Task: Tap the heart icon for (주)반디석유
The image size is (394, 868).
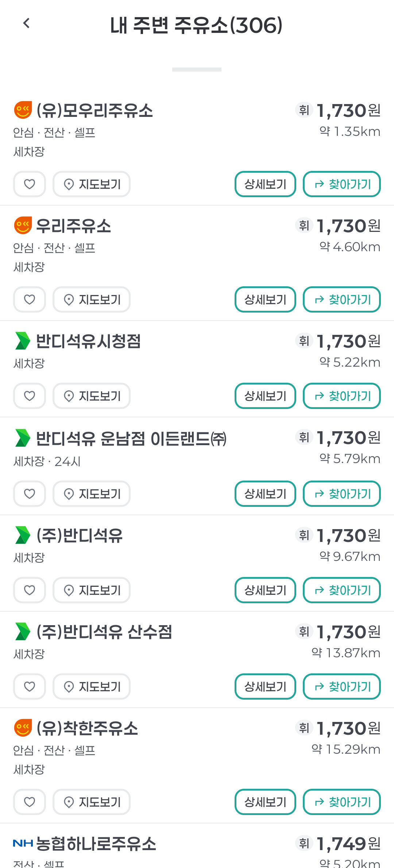Action: point(30,590)
